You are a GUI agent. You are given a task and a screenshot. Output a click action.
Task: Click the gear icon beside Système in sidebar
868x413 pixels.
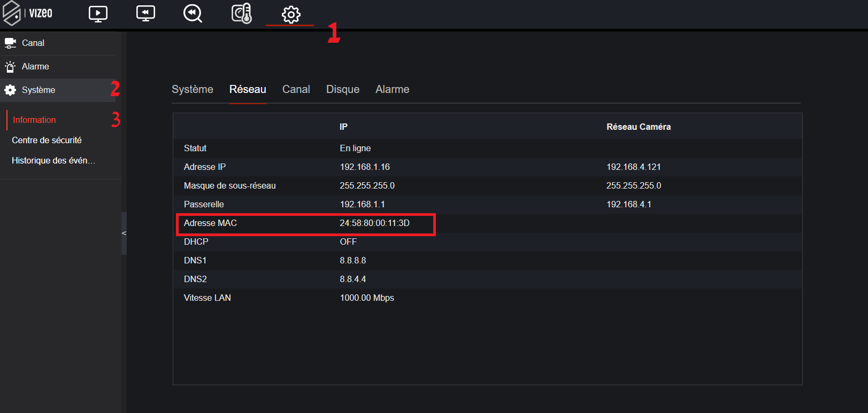tap(10, 90)
